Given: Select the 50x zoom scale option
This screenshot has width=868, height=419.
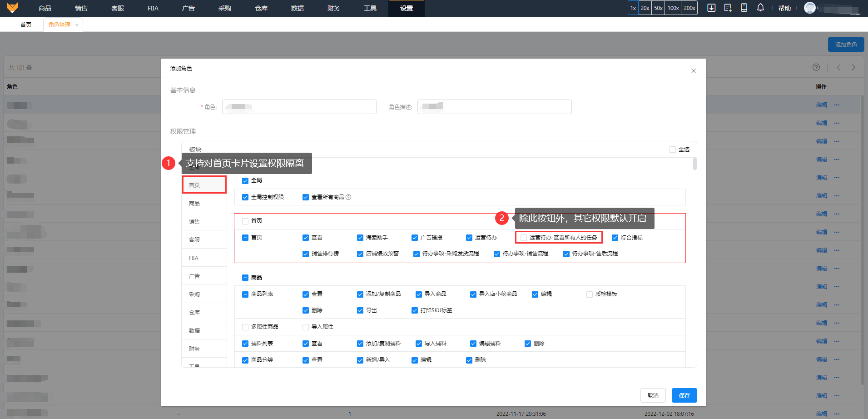Looking at the screenshot, I should click(x=658, y=8).
